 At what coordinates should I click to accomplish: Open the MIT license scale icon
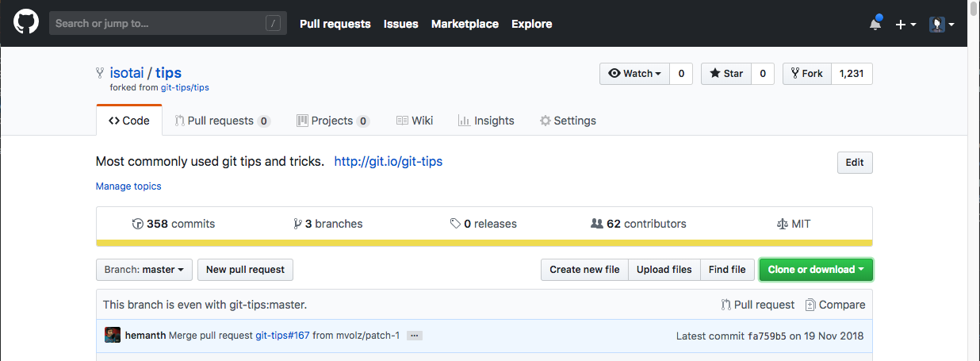pos(783,224)
